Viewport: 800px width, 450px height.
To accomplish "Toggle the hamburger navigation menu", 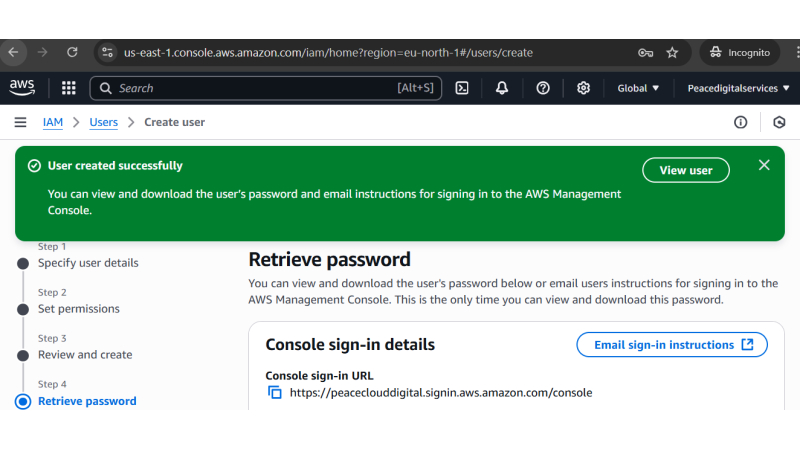I will (20, 122).
